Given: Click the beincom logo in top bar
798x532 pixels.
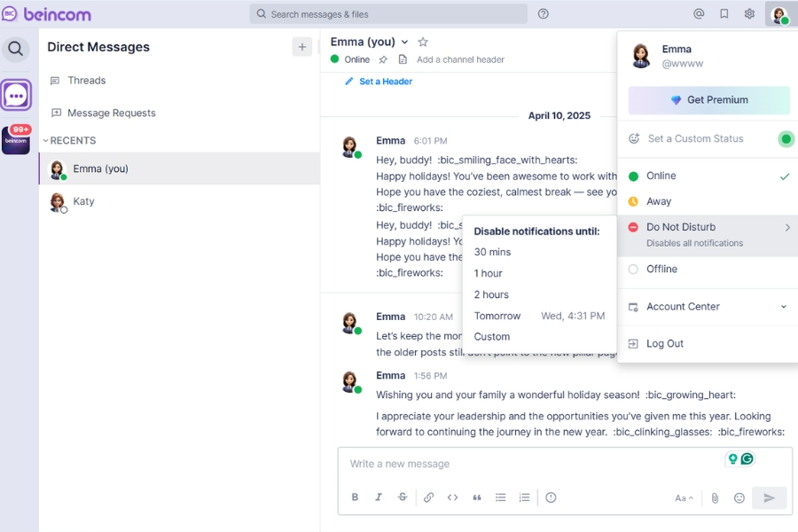Looking at the screenshot, I should click(x=46, y=14).
